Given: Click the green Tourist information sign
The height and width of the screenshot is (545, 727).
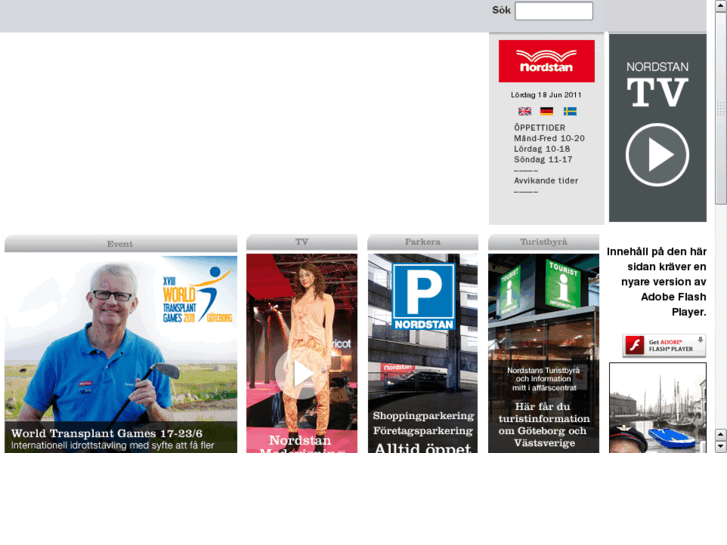Looking at the screenshot, I should tap(562, 284).
